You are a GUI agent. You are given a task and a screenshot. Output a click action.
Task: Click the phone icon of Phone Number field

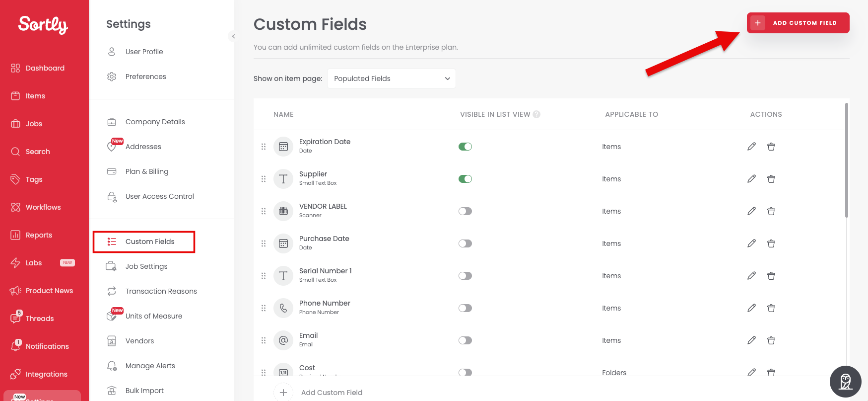point(283,308)
